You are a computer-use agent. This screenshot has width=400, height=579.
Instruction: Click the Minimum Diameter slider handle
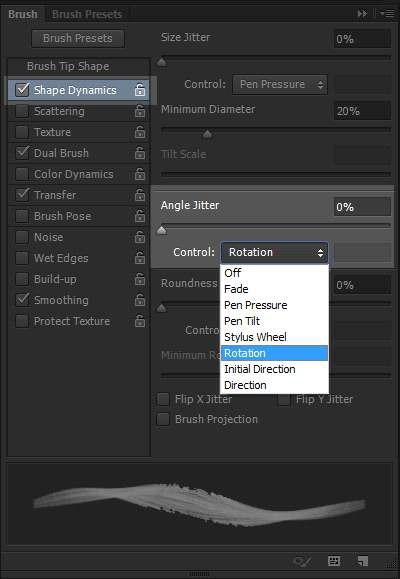pyautogui.click(x=207, y=134)
